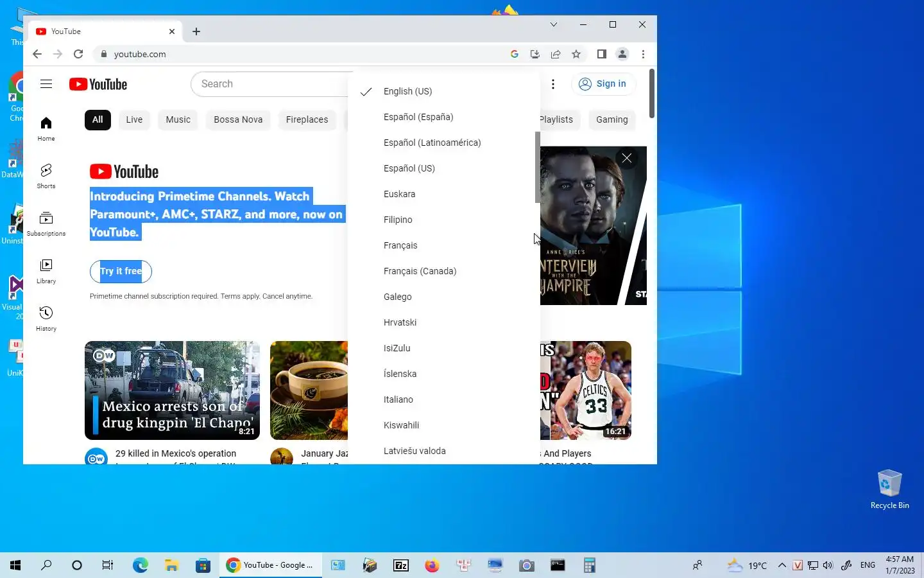Open Chrome profile avatar
Viewport: 924px width, 578px height.
pyautogui.click(x=622, y=54)
